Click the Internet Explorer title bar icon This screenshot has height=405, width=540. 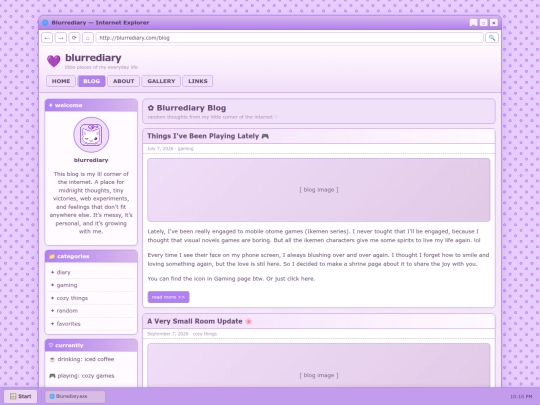[x=45, y=23]
